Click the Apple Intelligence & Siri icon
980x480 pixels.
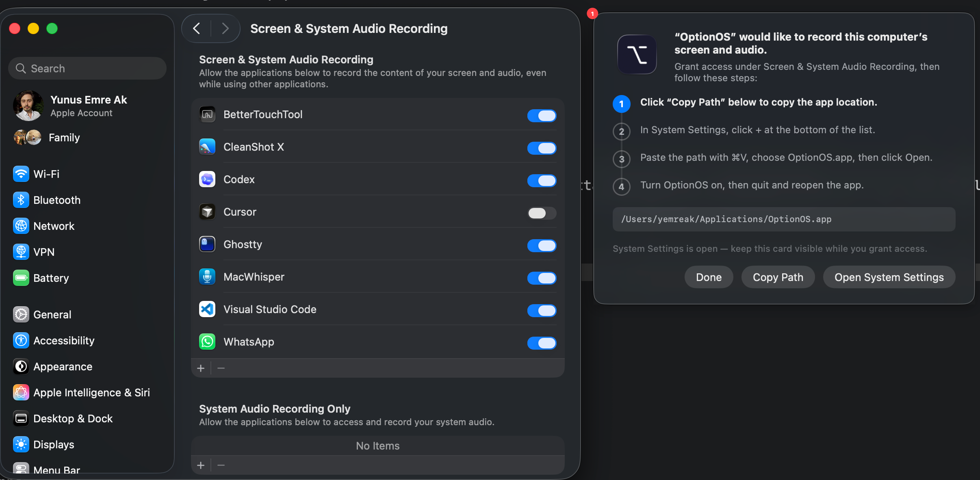coord(21,393)
